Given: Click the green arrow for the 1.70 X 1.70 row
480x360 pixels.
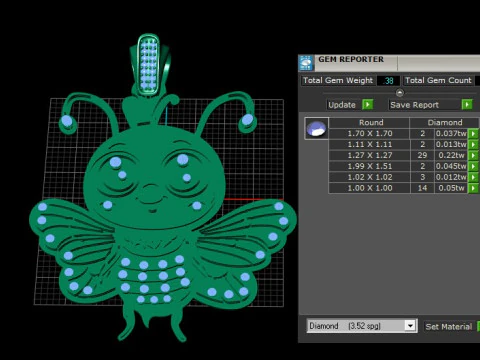Looking at the screenshot, I should pyautogui.click(x=473, y=134).
